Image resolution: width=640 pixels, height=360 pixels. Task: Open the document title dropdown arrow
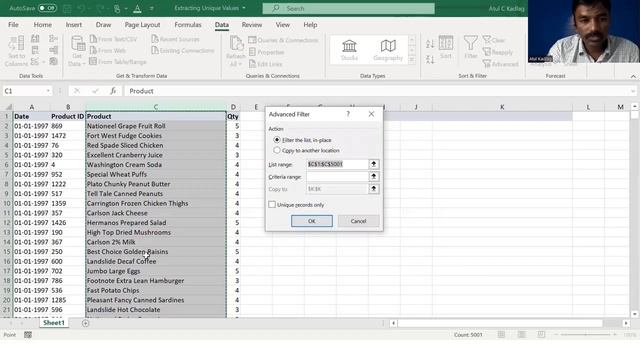(244, 8)
